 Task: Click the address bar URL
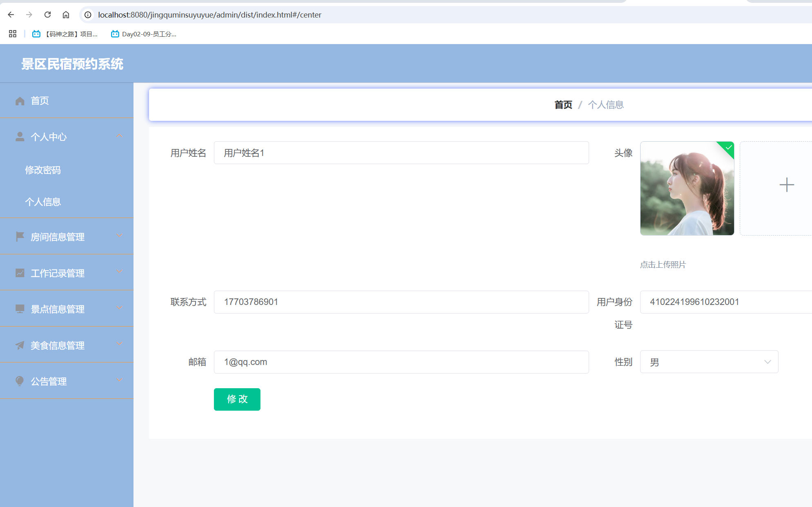click(209, 15)
